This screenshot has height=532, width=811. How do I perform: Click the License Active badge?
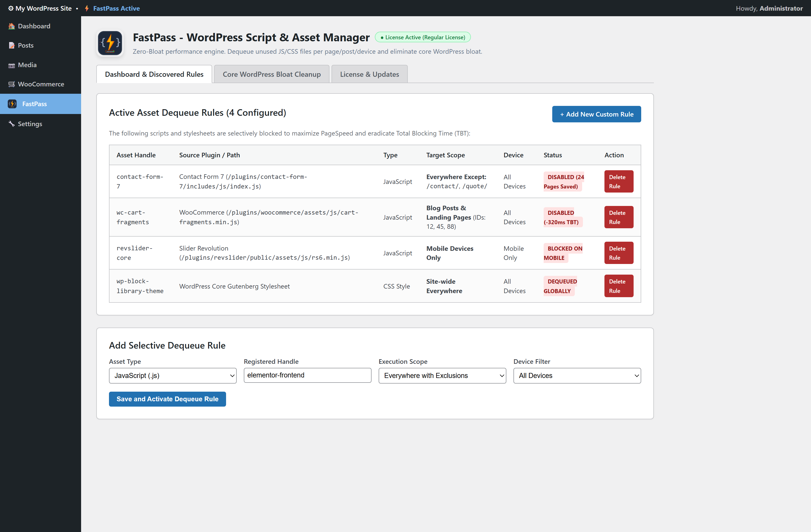click(x=422, y=37)
